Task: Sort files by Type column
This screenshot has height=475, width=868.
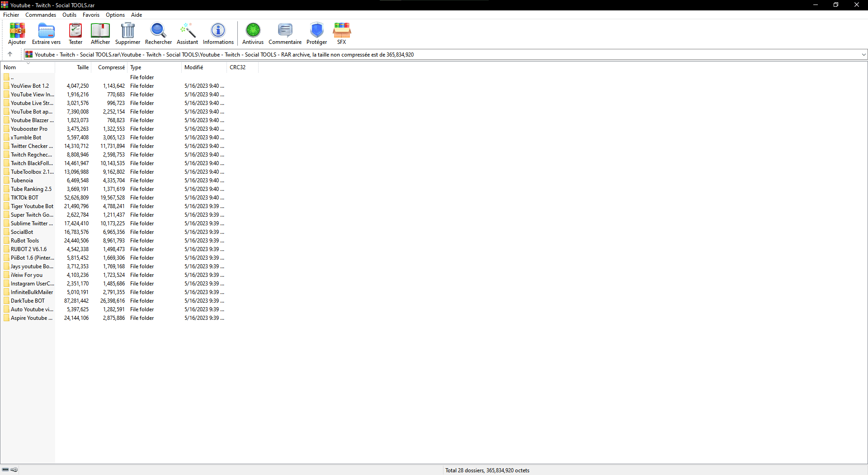Action: (155, 67)
